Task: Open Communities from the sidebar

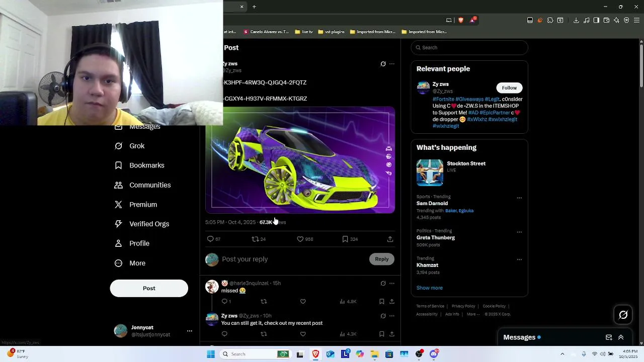Action: 142,185
